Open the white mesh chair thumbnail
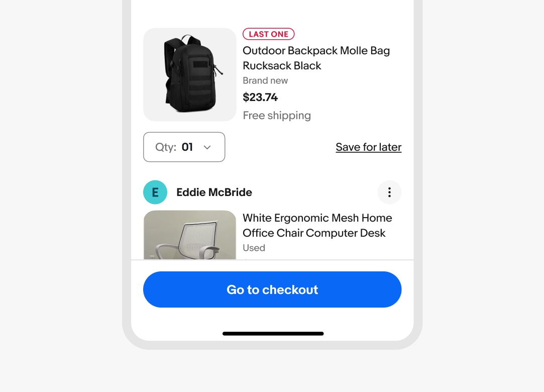Viewport: 544px width, 392px height. (190, 235)
